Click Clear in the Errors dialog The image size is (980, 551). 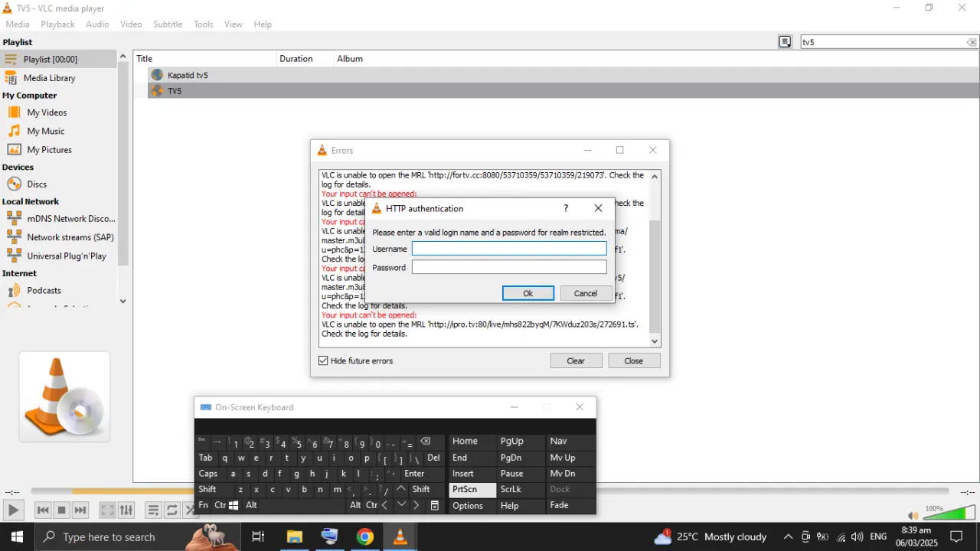pos(576,361)
